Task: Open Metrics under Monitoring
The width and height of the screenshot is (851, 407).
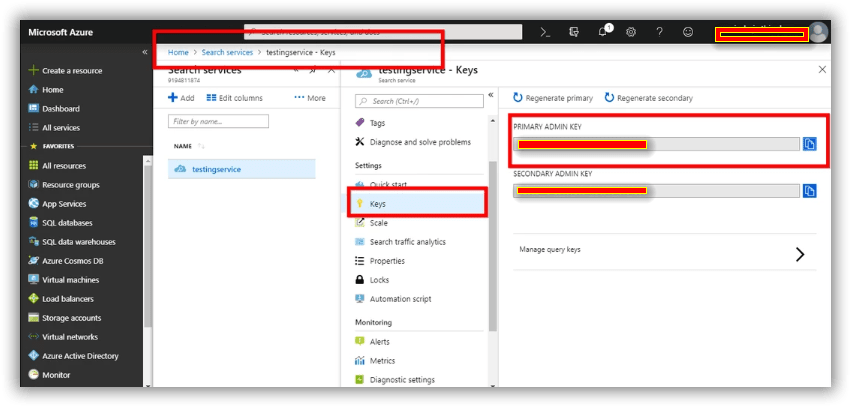Action: tap(375, 360)
